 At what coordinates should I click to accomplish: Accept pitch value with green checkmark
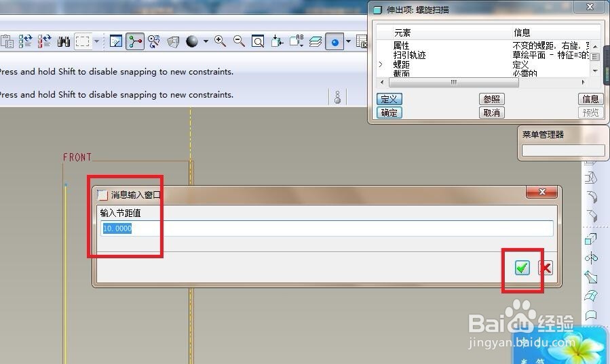click(522, 268)
